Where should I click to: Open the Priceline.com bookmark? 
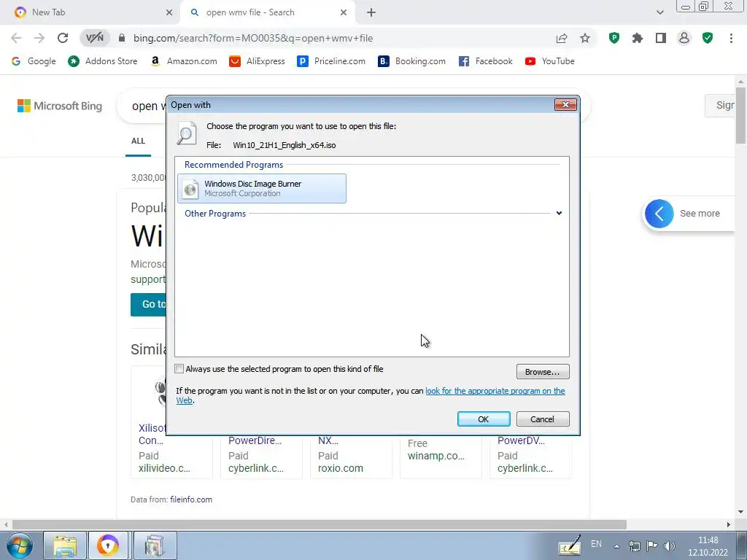[332, 61]
